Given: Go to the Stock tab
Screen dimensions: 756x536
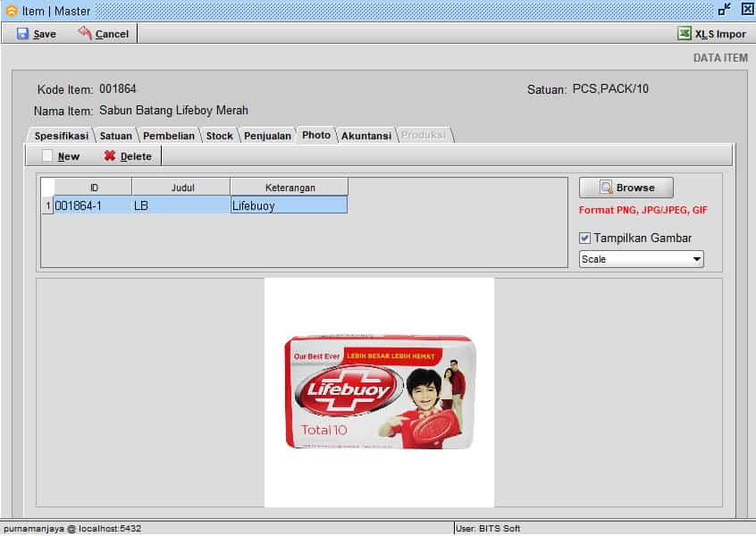Looking at the screenshot, I should coord(219,136).
